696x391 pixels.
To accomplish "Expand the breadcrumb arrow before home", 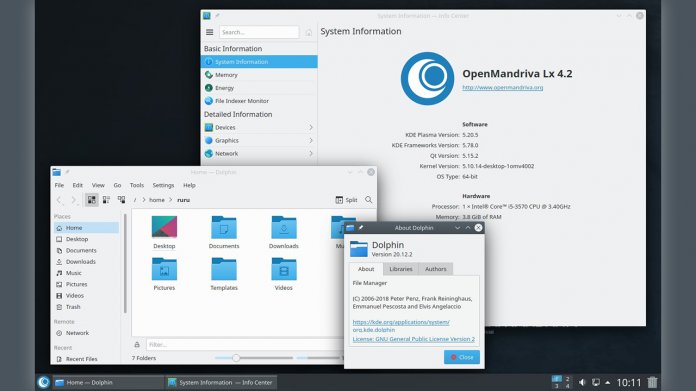I will (144, 200).
